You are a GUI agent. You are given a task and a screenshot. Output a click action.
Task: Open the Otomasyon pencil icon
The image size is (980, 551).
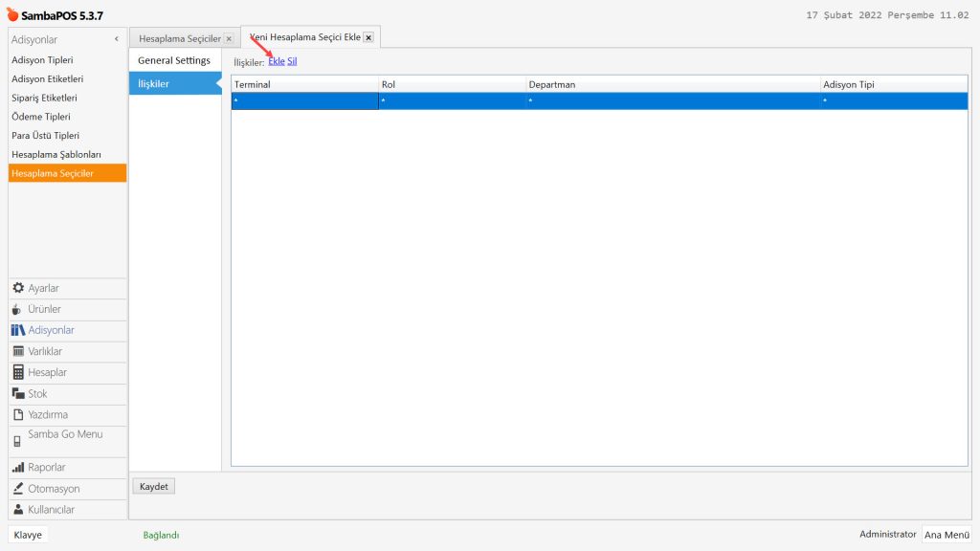(18, 489)
